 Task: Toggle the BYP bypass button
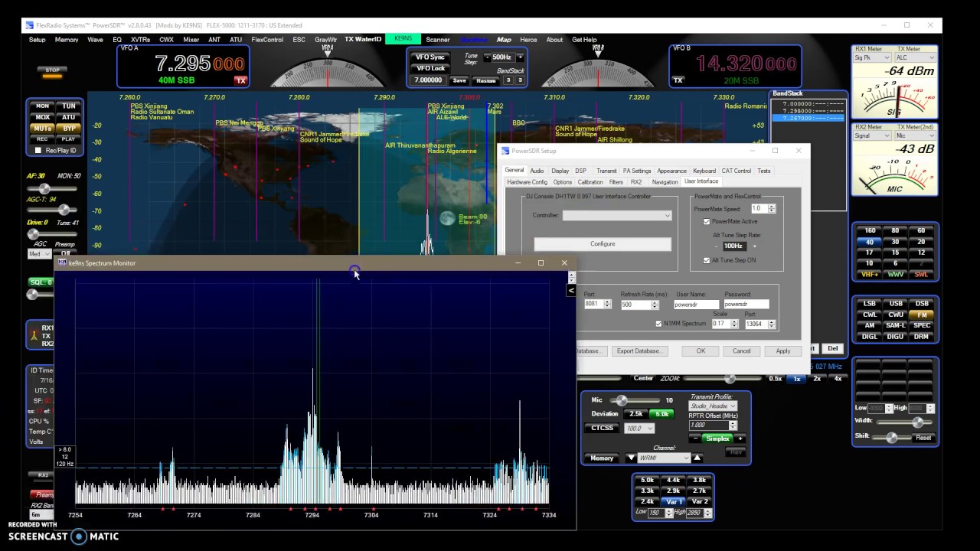(69, 129)
